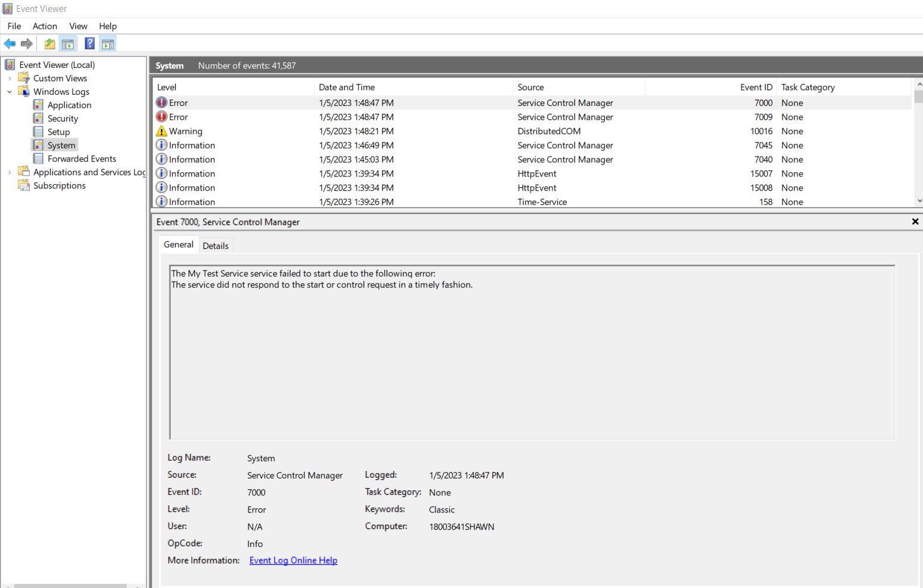Click the Security log icon
Image resolution: width=923 pixels, height=588 pixels.
pos(38,118)
